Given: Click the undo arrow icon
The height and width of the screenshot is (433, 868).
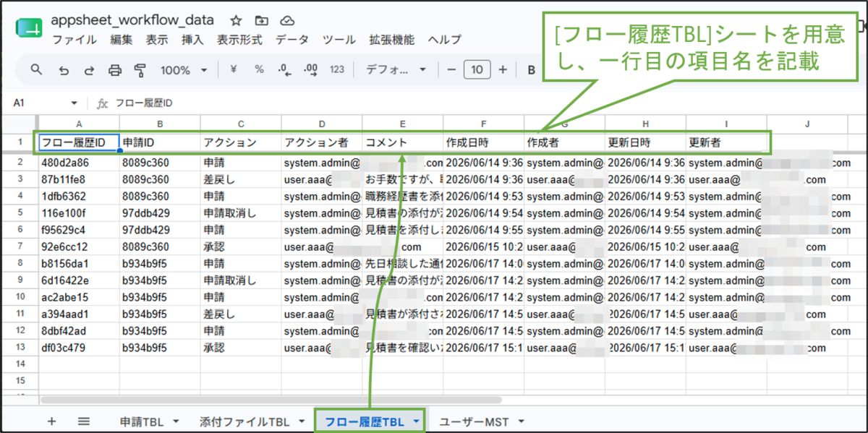Looking at the screenshot, I should click(64, 70).
